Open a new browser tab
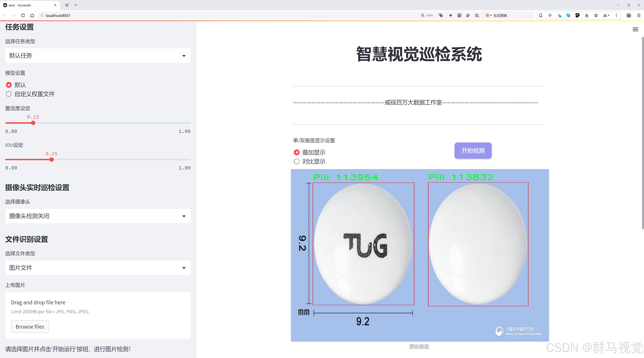Viewport: 644px width, 358px height. click(x=76, y=5)
